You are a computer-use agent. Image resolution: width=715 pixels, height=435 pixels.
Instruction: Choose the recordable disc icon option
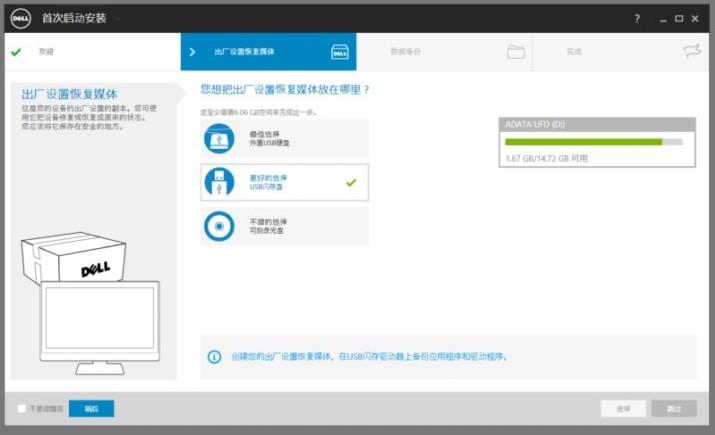pos(219,226)
